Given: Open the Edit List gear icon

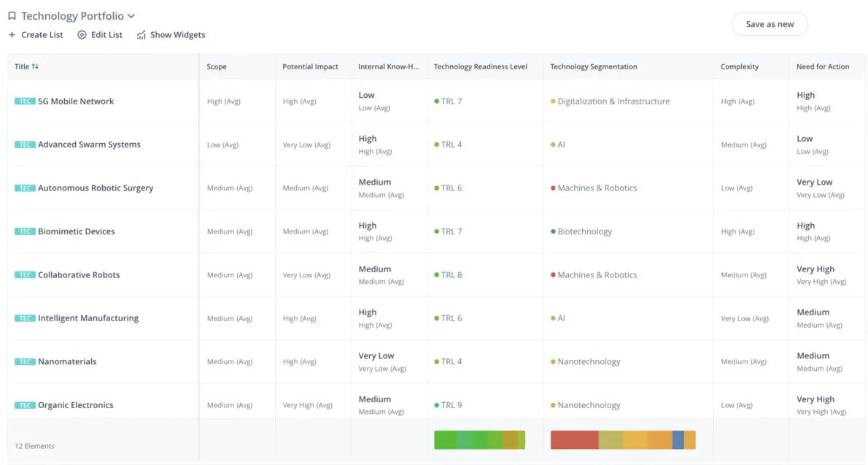Looking at the screenshot, I should [x=82, y=34].
